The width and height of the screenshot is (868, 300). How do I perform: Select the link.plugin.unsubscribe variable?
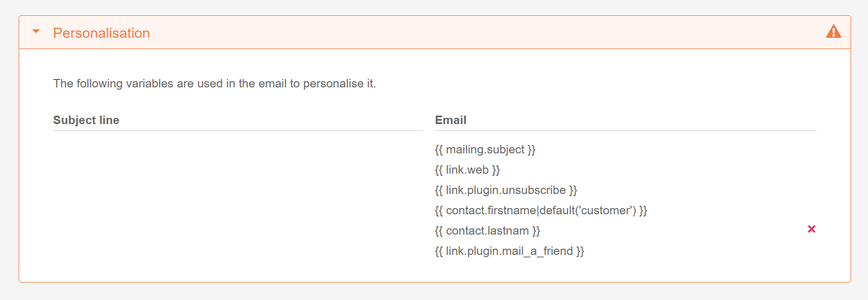pyautogui.click(x=506, y=190)
